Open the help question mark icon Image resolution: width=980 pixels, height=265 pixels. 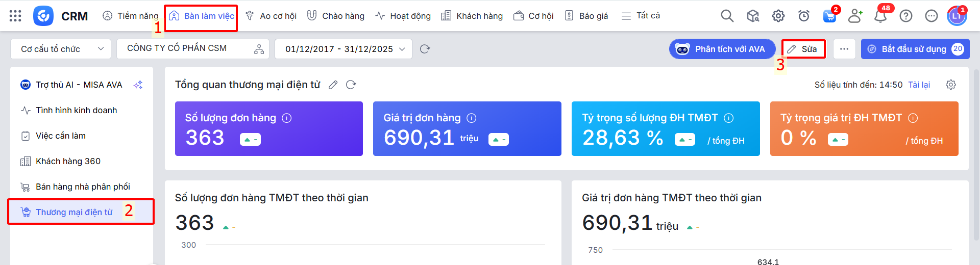(x=905, y=16)
